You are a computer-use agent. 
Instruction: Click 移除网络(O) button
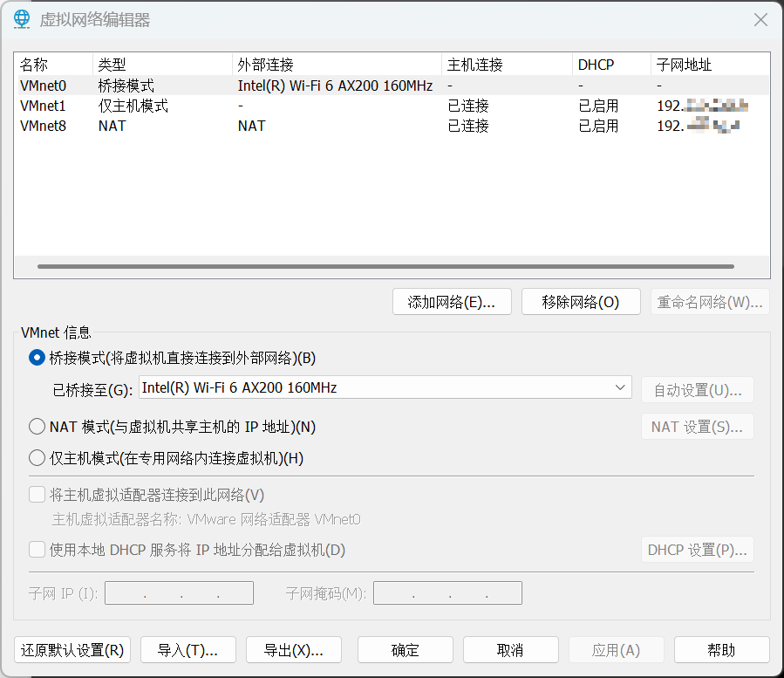coord(581,302)
